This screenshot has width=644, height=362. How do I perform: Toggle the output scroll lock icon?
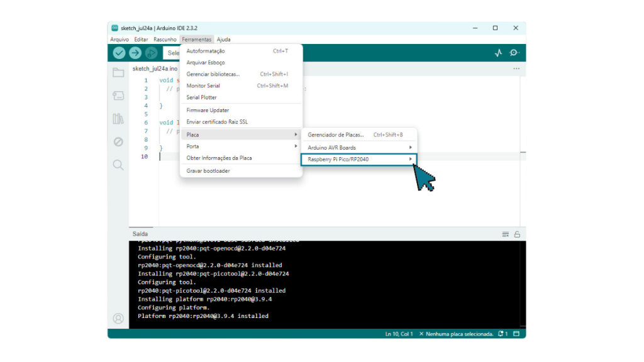pos(517,234)
